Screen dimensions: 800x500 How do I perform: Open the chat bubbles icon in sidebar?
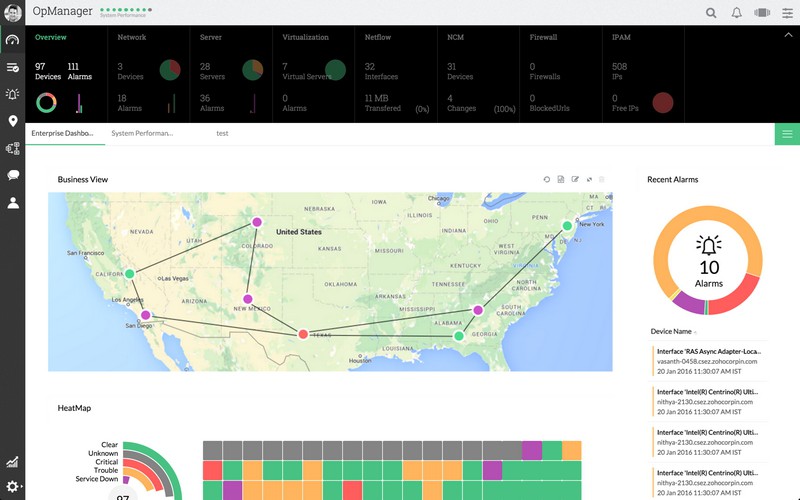(12, 175)
